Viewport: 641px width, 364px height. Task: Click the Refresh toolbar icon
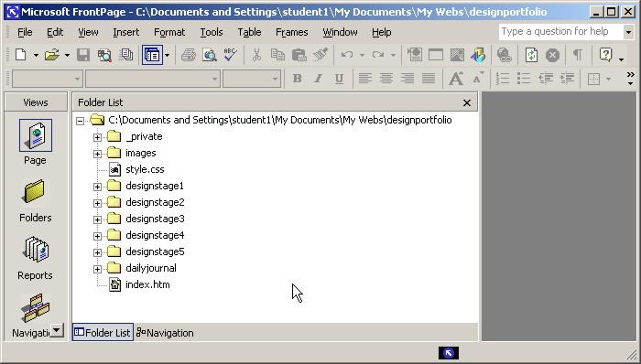tap(531, 55)
